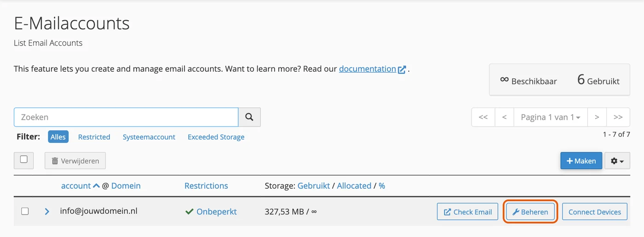Expand the info@jouwdomein.nl row chevron

pyautogui.click(x=47, y=211)
